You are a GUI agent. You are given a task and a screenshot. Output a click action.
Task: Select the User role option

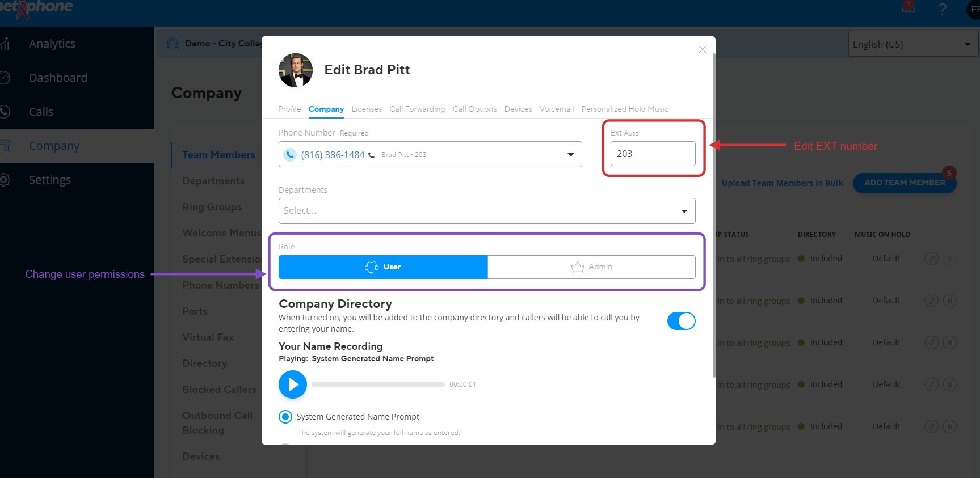383,267
